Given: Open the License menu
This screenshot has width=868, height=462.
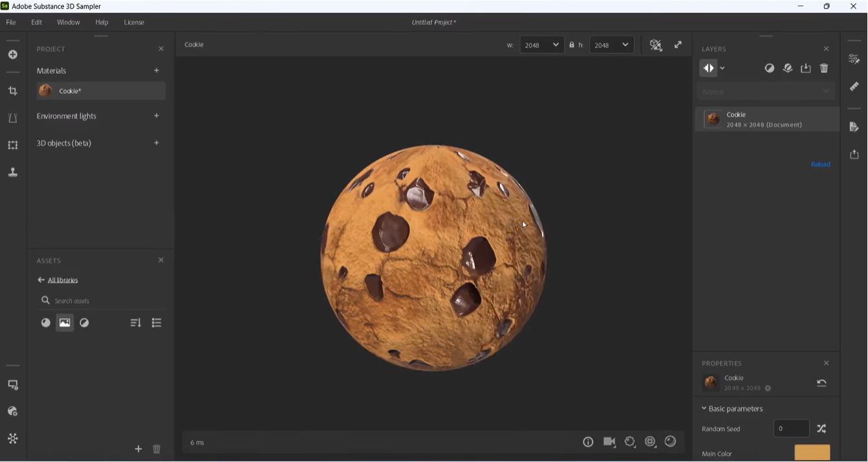Looking at the screenshot, I should tap(134, 22).
